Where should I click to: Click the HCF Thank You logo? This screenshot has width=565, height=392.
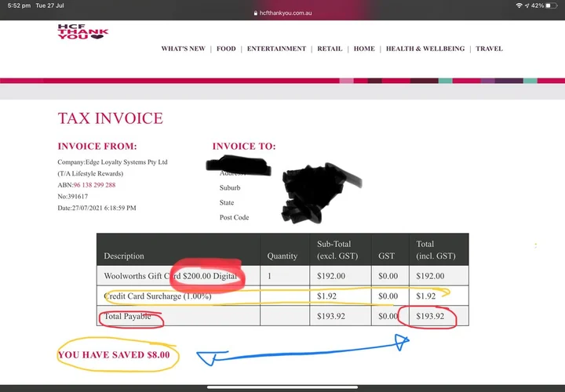(82, 31)
